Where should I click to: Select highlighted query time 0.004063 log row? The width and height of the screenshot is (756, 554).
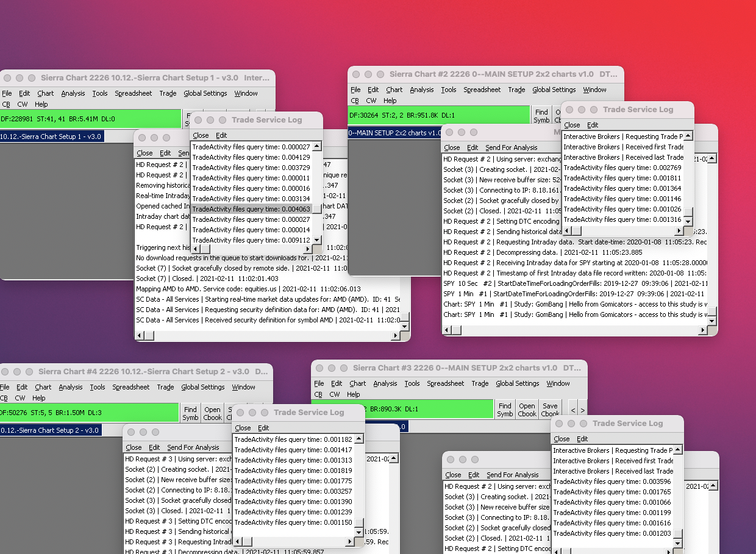pyautogui.click(x=252, y=209)
